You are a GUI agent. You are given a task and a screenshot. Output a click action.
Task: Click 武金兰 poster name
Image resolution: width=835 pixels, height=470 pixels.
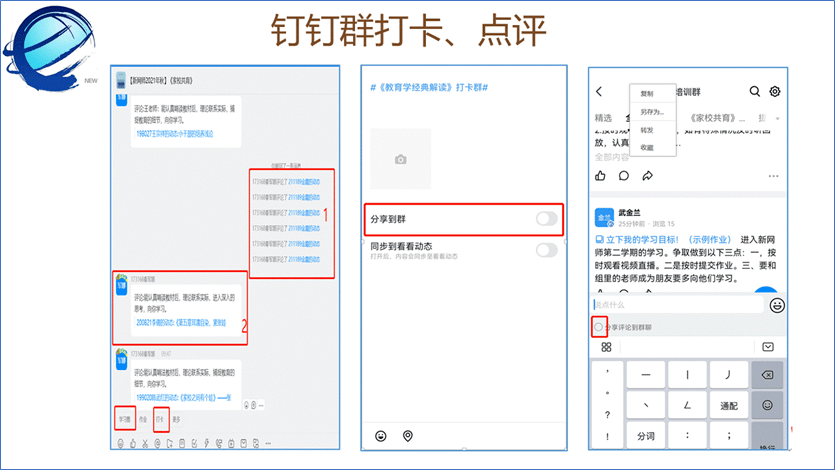pos(629,212)
